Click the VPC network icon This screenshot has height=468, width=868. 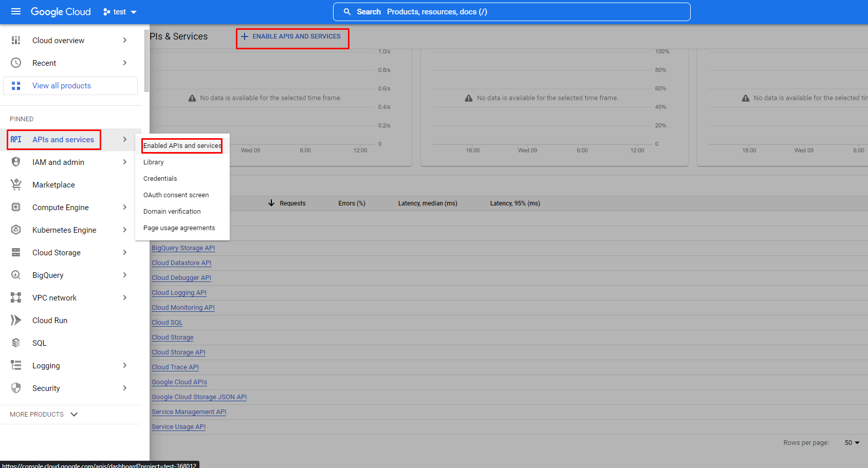click(16, 297)
